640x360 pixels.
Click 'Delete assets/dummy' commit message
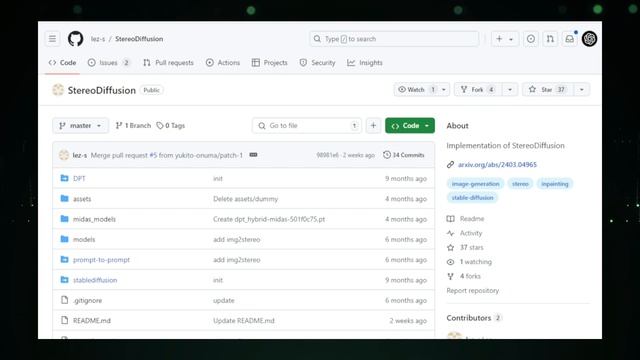[245, 199]
